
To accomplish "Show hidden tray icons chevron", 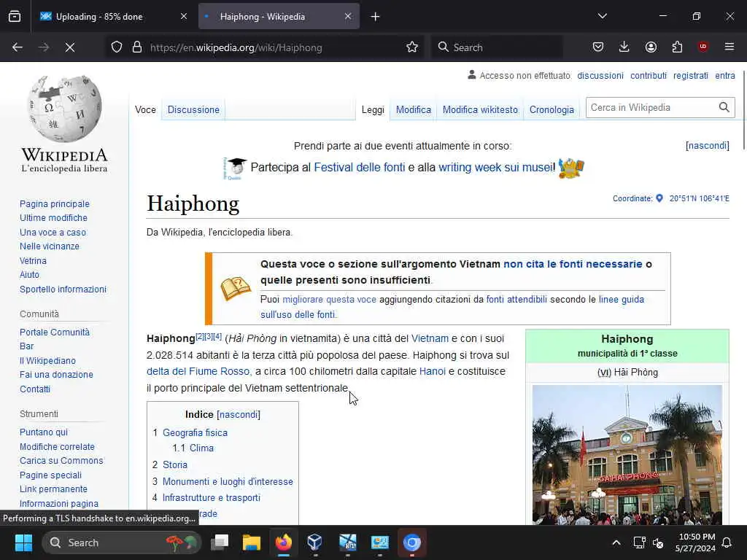I will point(616,542).
